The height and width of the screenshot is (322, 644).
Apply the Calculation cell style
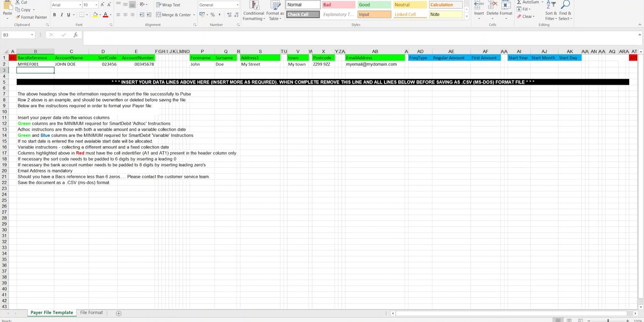click(446, 5)
